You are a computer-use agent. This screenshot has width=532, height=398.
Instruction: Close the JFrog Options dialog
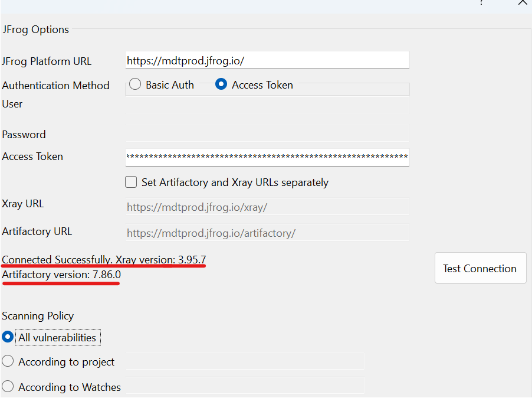pos(523,3)
